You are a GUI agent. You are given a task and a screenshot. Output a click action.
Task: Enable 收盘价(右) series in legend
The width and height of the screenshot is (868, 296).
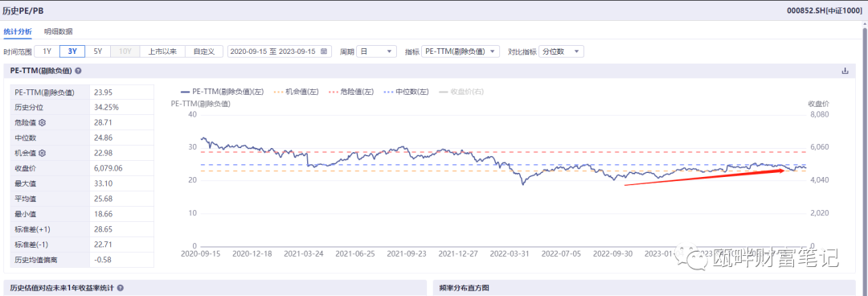tap(461, 92)
